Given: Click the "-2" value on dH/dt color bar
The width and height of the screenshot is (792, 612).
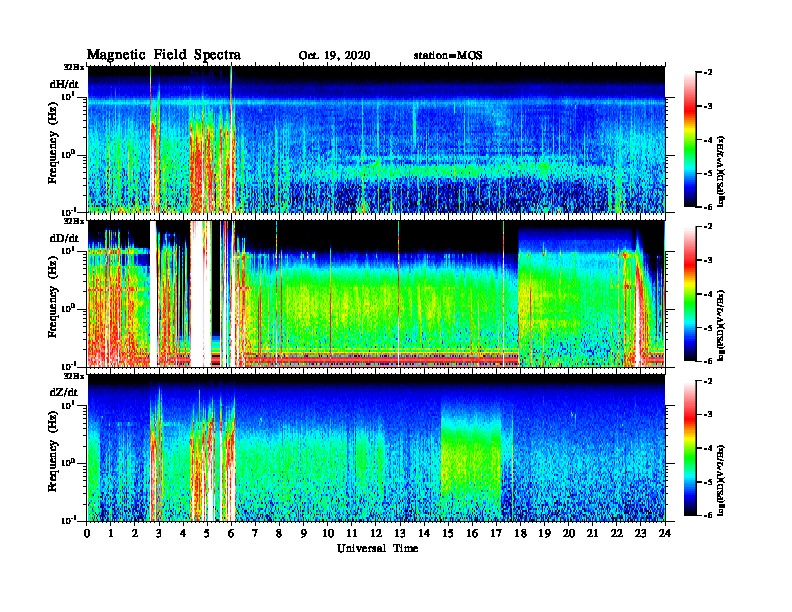Looking at the screenshot, I should pos(708,73).
